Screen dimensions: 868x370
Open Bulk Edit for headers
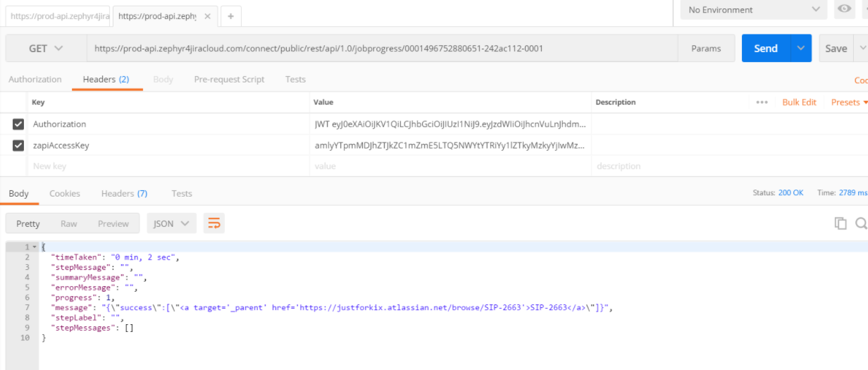(x=799, y=102)
